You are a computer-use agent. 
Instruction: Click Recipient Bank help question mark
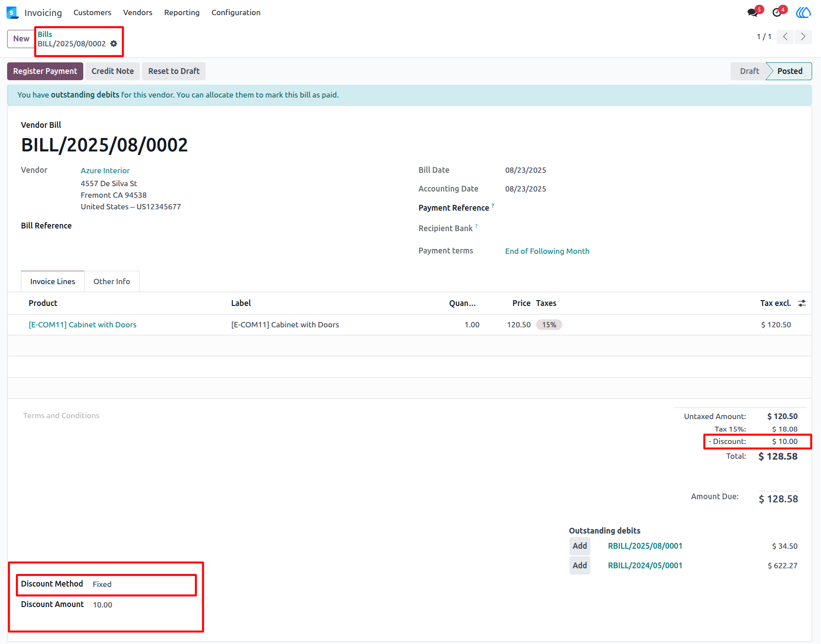pyautogui.click(x=476, y=226)
